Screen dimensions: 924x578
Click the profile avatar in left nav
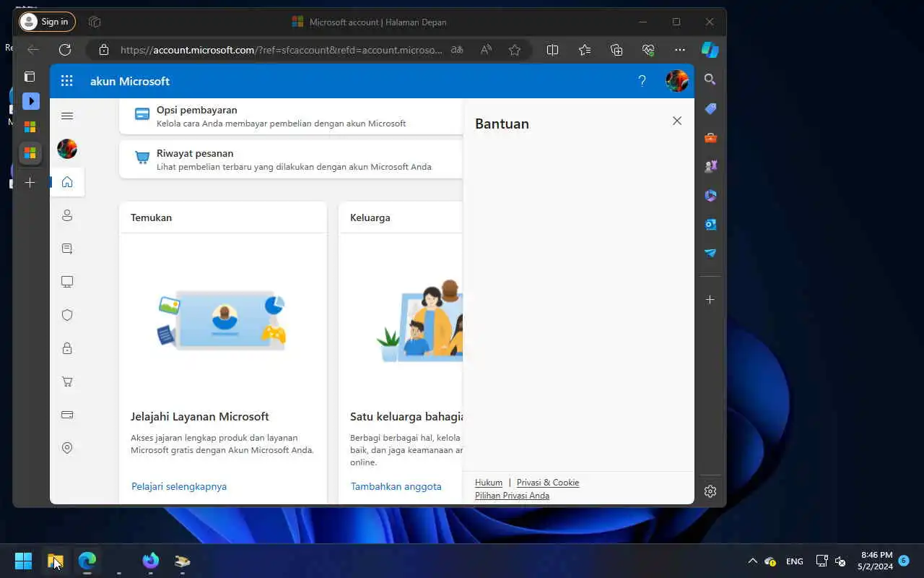[x=67, y=149]
